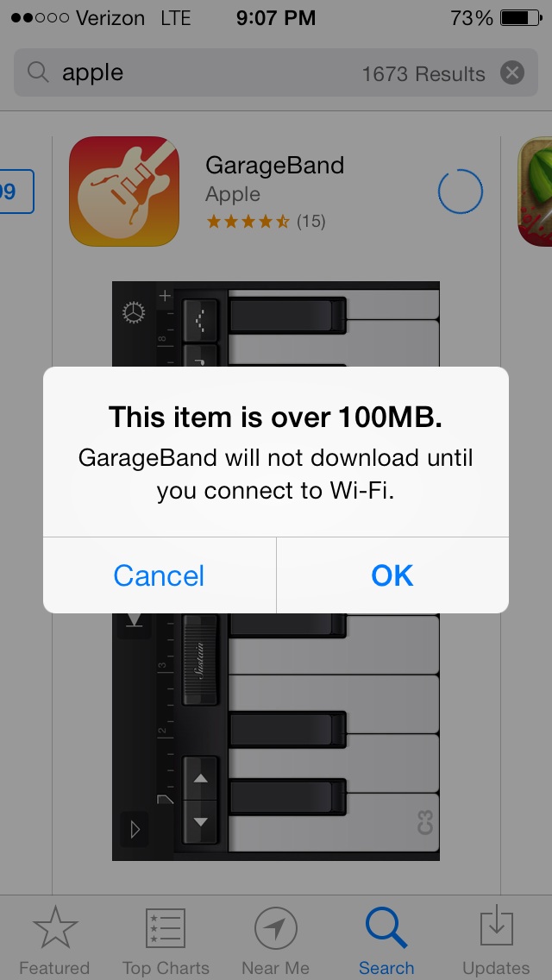The image size is (552, 980).
Task: Tap the partially visible price button
Action: tap(16, 192)
